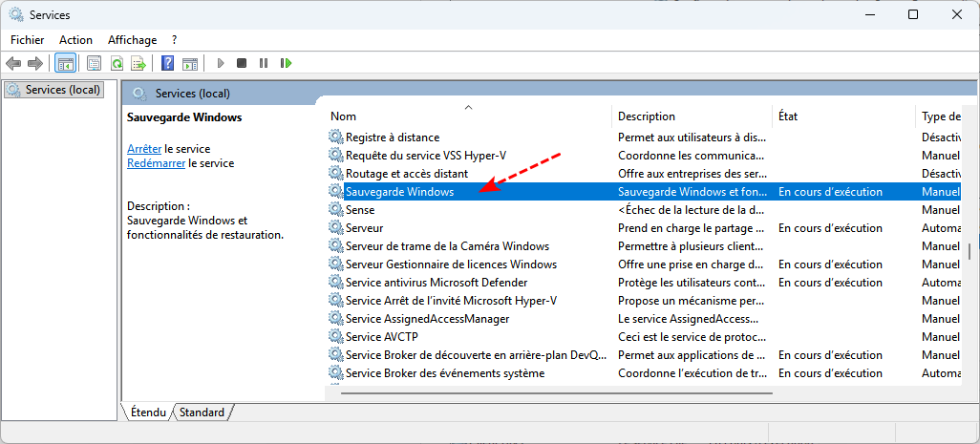Click the Stop service square icon
980x444 pixels.
click(242, 63)
